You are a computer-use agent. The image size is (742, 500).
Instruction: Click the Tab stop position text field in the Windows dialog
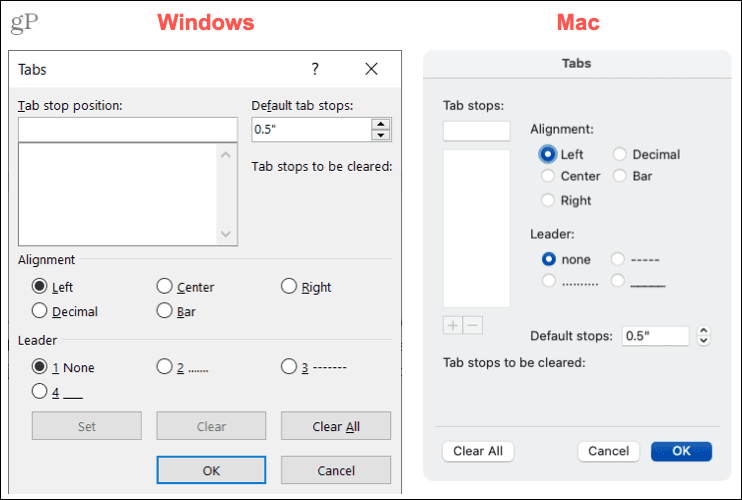click(x=128, y=130)
